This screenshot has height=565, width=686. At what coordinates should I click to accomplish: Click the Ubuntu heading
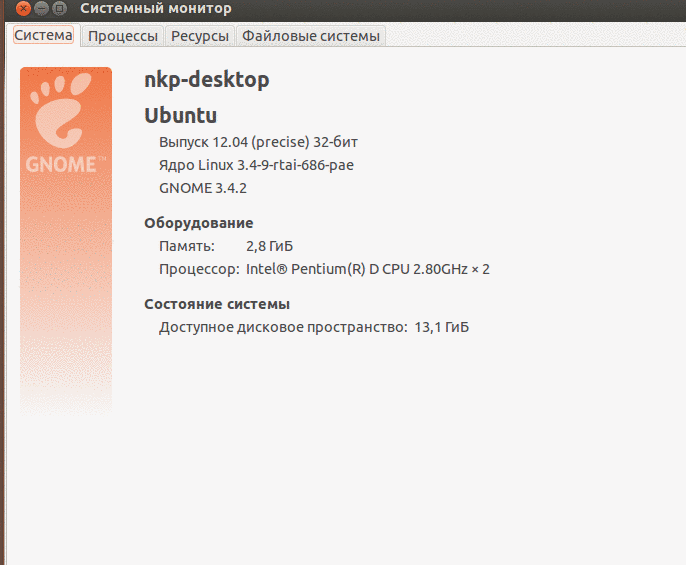tap(181, 116)
